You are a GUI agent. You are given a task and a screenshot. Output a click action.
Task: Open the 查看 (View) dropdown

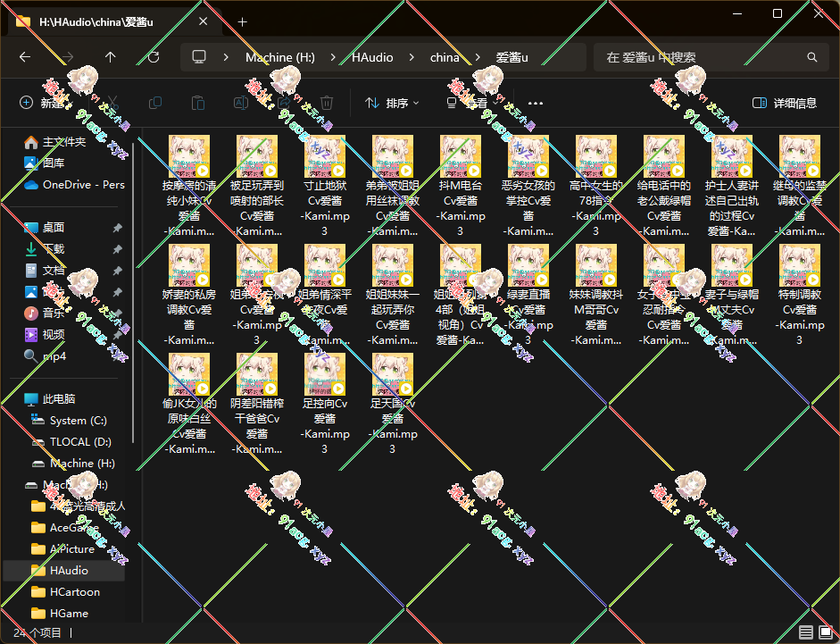pyautogui.click(x=473, y=103)
